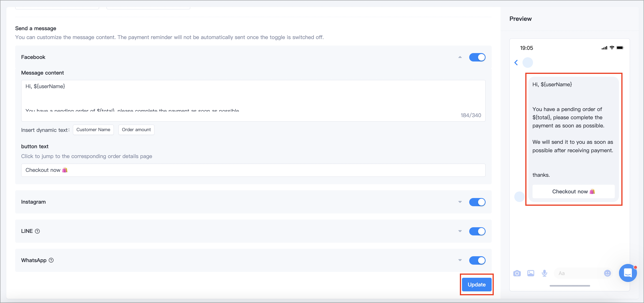Switch off the LINE reminder toggle
This screenshot has width=644, height=303.
point(477,231)
